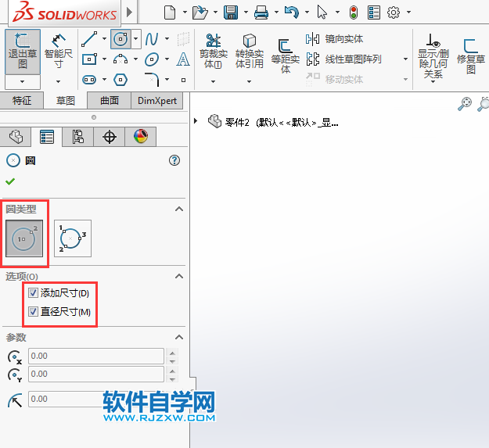Click the Rebuild traffic light icon
489x448 pixels.
(x=354, y=13)
